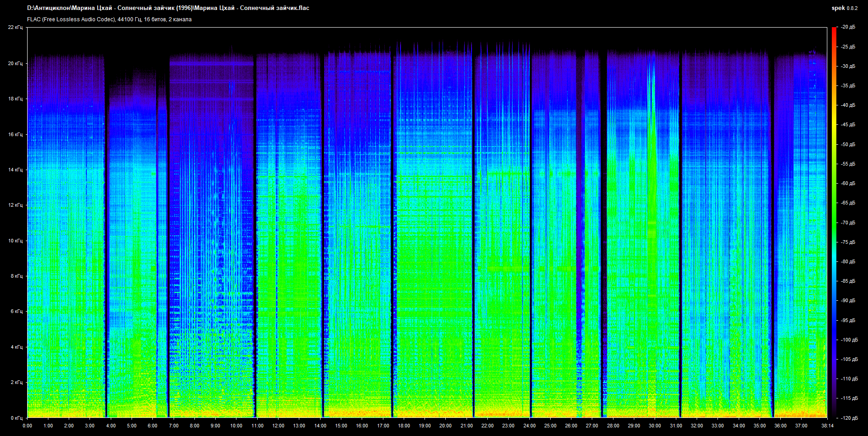Select the 10 кГц frequency axis label
The height and width of the screenshot is (436, 868).
[15, 241]
